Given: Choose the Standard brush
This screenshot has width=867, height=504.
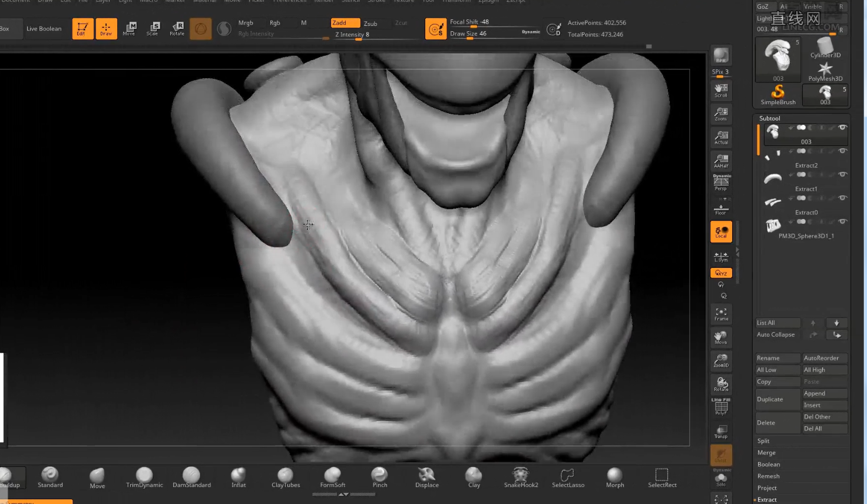Looking at the screenshot, I should 50,478.
